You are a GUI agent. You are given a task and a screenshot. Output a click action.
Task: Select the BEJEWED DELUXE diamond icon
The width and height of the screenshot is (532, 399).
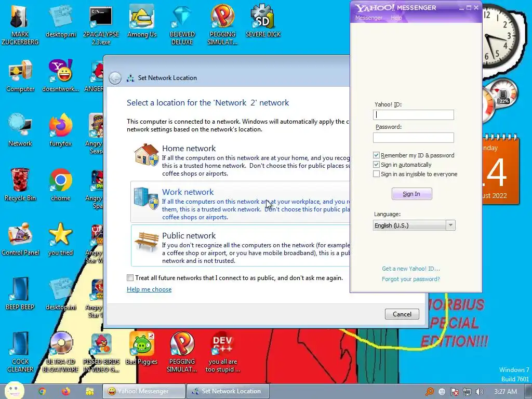tap(182, 17)
